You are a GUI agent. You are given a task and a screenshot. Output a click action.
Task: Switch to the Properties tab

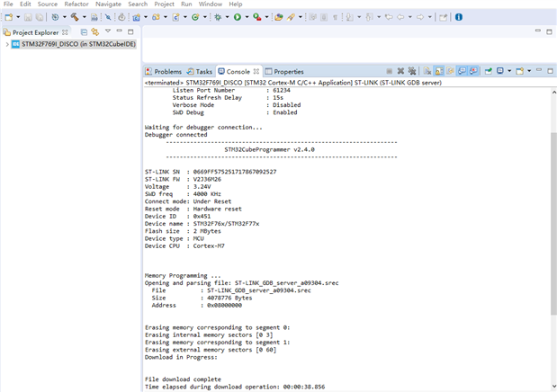tap(284, 71)
